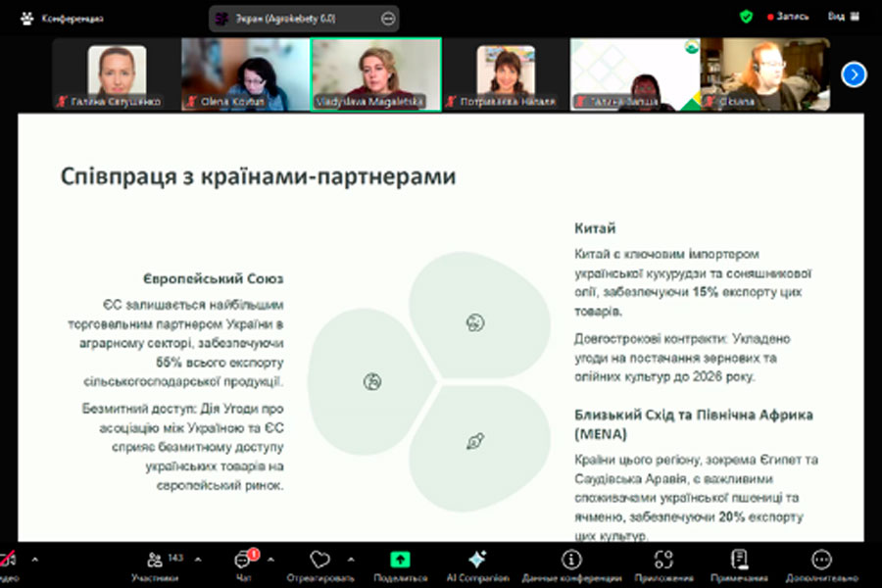Click the Безмитний доступ paragraph
This screenshot has width=882, height=588.
[x=183, y=447]
